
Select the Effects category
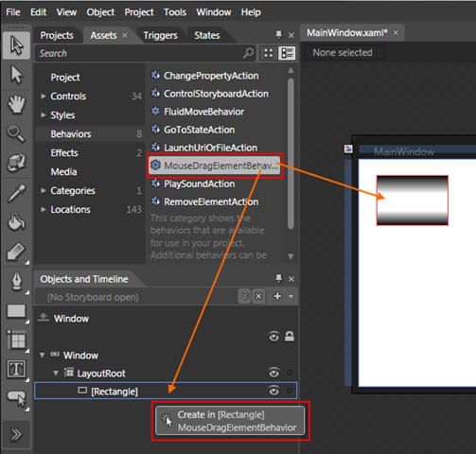[64, 153]
